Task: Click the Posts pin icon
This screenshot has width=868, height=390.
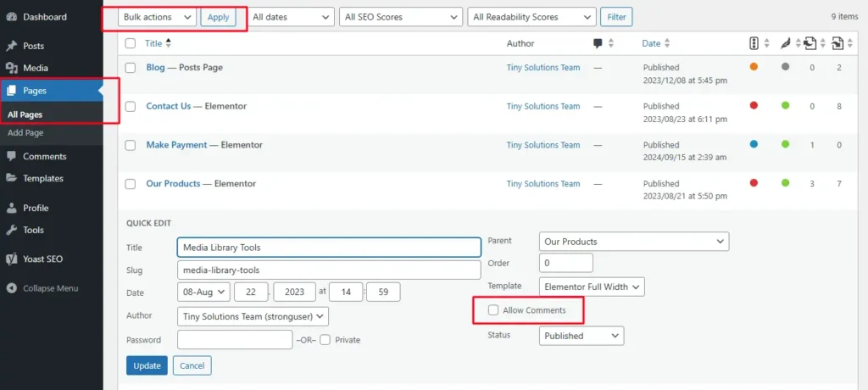Action: [x=12, y=46]
